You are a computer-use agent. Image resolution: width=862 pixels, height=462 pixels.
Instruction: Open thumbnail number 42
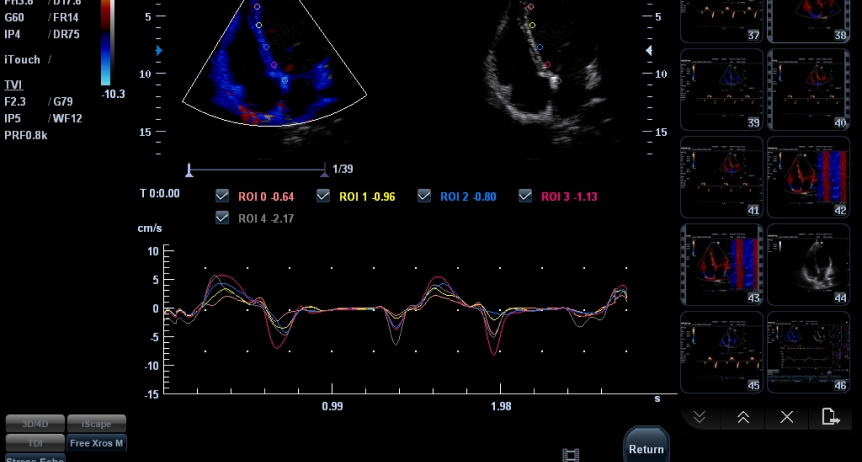(x=808, y=178)
